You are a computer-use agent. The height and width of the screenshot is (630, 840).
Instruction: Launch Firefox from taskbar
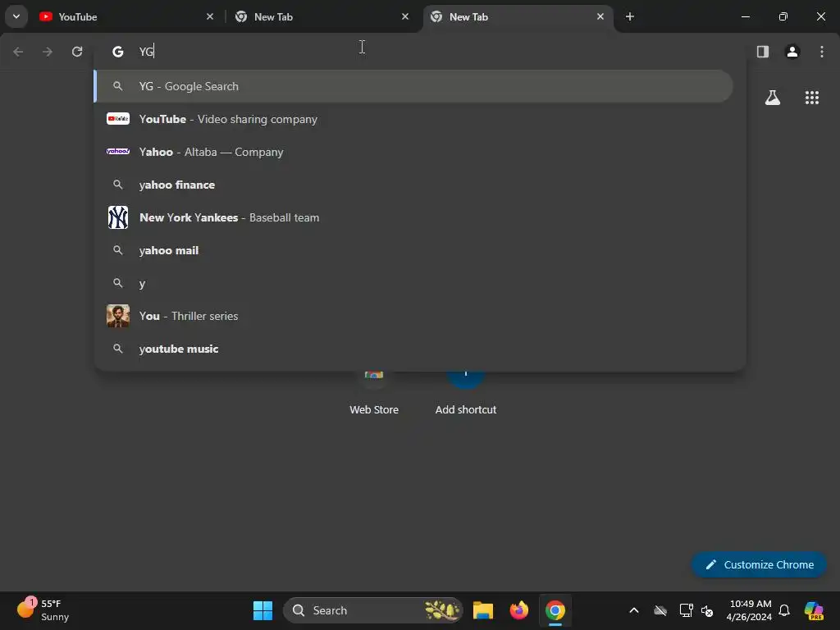(518, 610)
